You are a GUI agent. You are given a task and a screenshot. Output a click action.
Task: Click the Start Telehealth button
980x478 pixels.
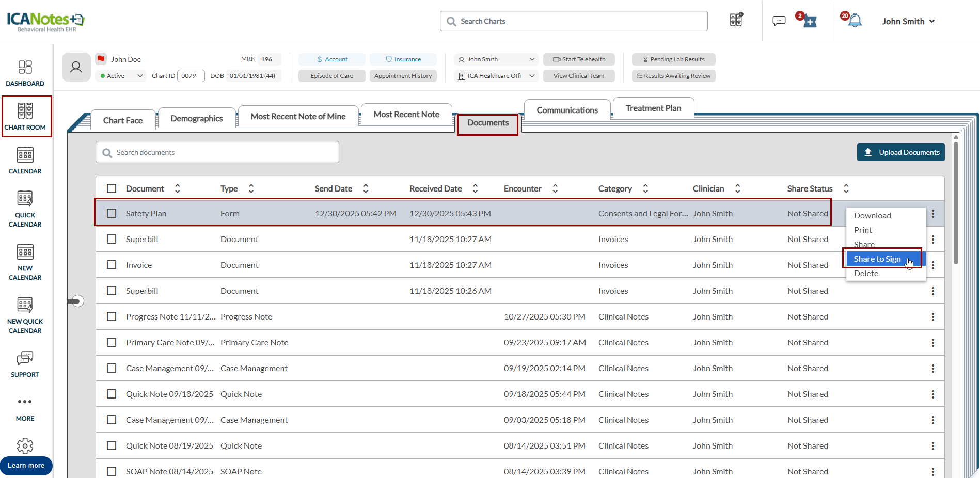click(x=579, y=59)
